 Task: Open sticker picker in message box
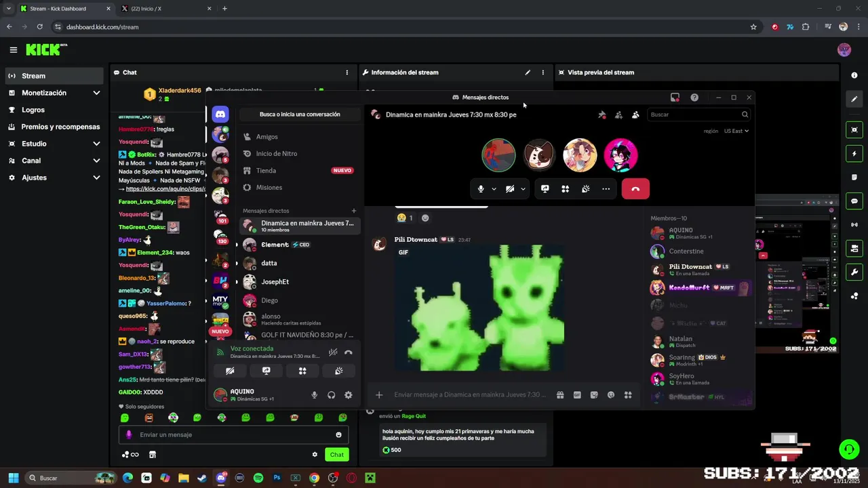click(x=594, y=395)
